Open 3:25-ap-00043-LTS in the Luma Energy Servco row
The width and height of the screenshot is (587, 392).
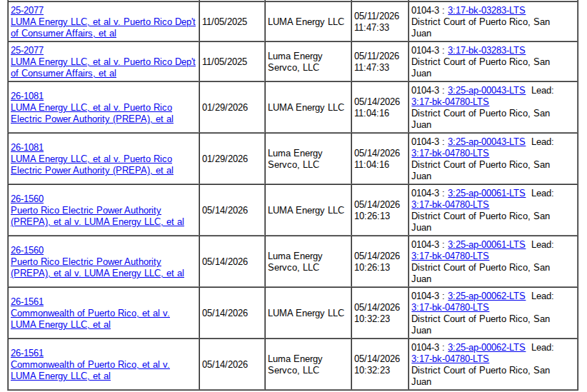(486, 141)
